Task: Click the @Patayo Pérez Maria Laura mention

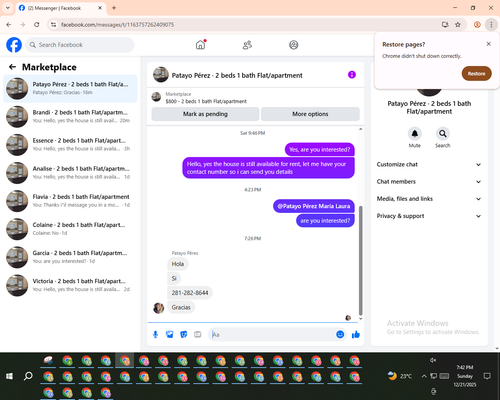Action: tap(314, 206)
